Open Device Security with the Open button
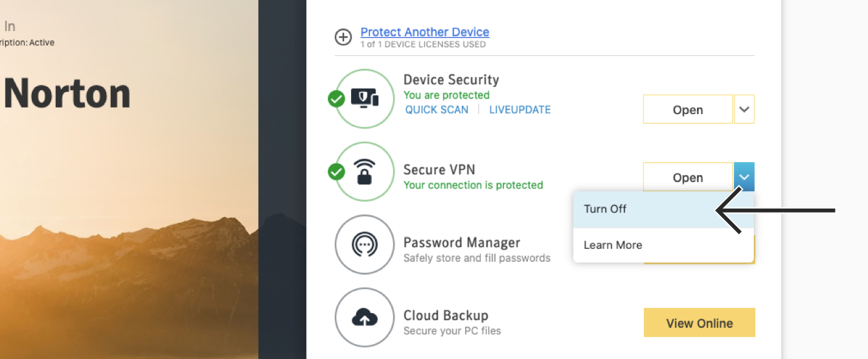The image size is (868, 359). pyautogui.click(x=688, y=110)
